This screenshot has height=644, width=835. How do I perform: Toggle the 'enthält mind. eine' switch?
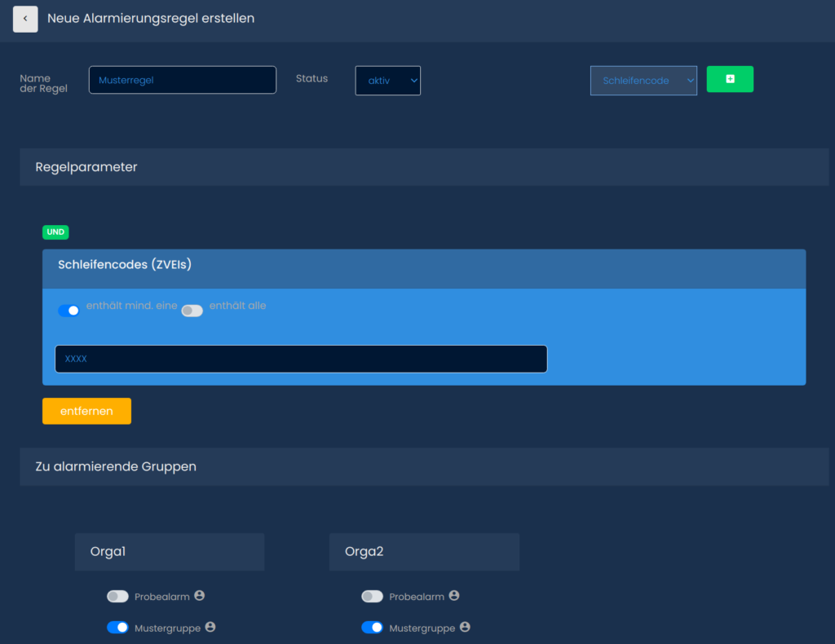tap(69, 311)
